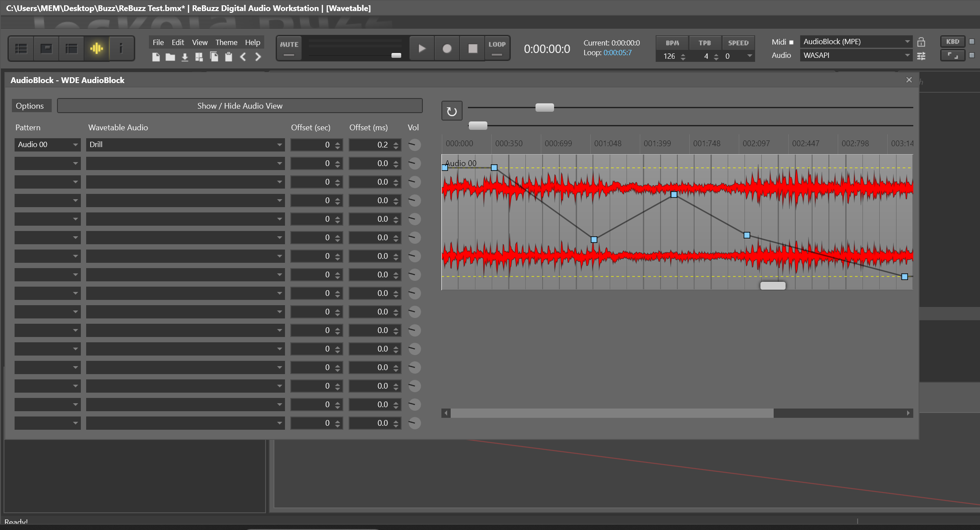Click the envelope point below the 000:350 marker

point(494,168)
